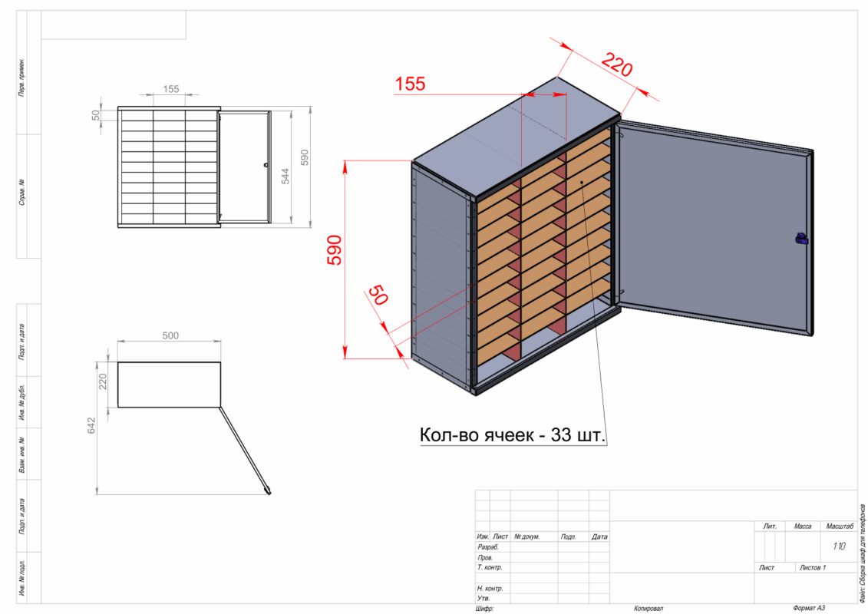Screen dimensions: 868x614
Task: Click the "Кол-во ячеек - 33 шт." annotation
Action: (x=512, y=435)
